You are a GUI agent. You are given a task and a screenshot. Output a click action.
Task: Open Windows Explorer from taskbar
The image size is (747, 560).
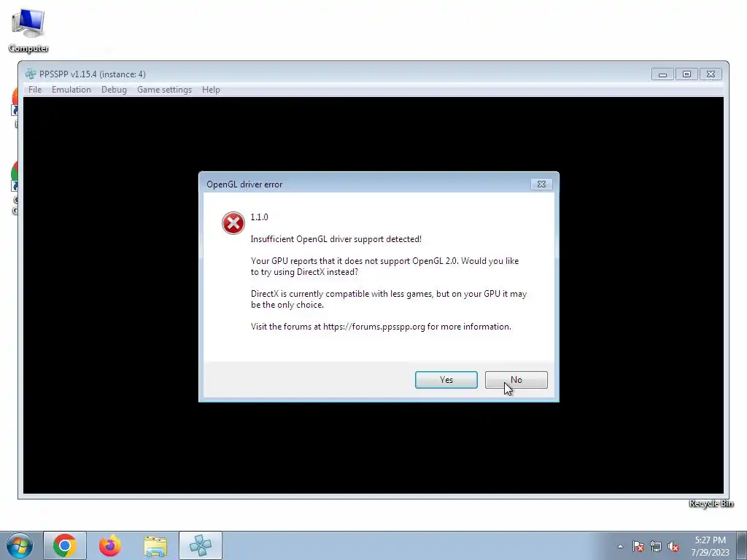[155, 545]
